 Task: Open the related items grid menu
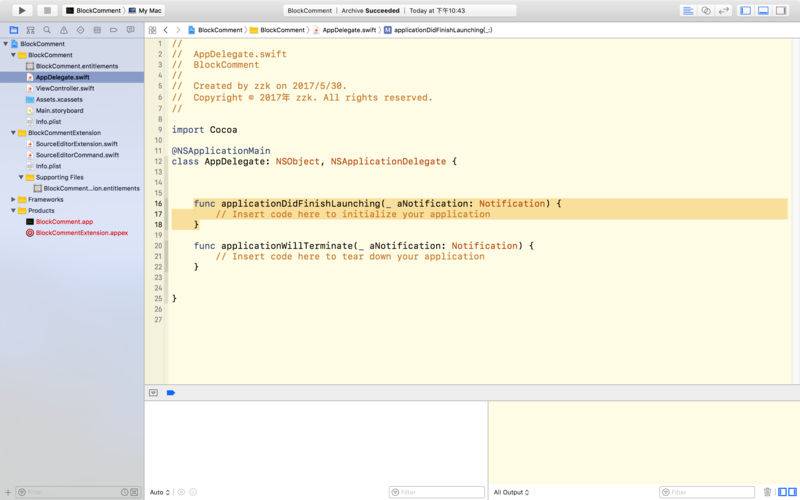[152, 30]
